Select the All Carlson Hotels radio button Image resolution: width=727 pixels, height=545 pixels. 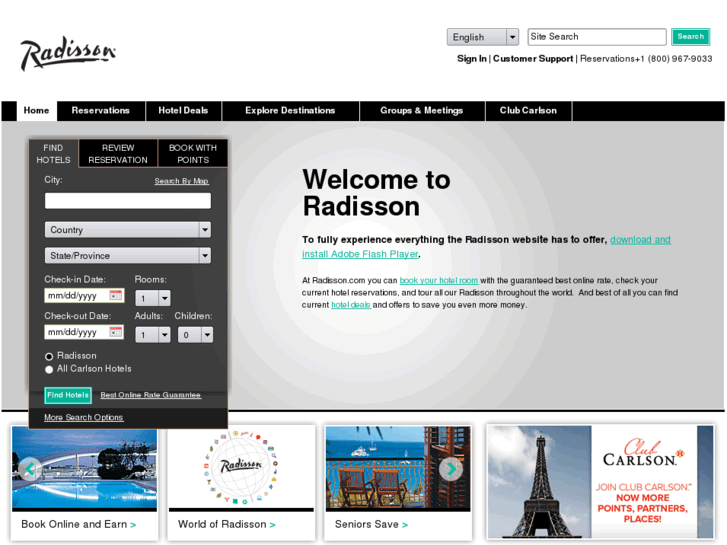(49, 369)
